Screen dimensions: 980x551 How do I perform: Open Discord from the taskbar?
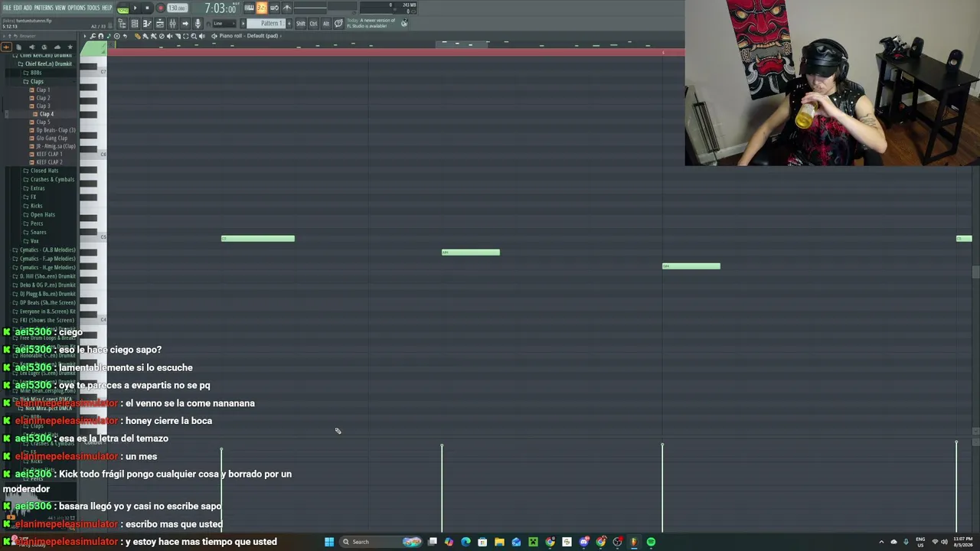click(584, 542)
